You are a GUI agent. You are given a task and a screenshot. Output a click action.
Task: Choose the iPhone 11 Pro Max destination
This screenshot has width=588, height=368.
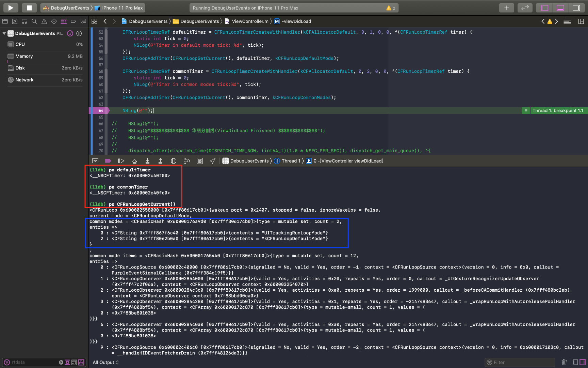[119, 8]
